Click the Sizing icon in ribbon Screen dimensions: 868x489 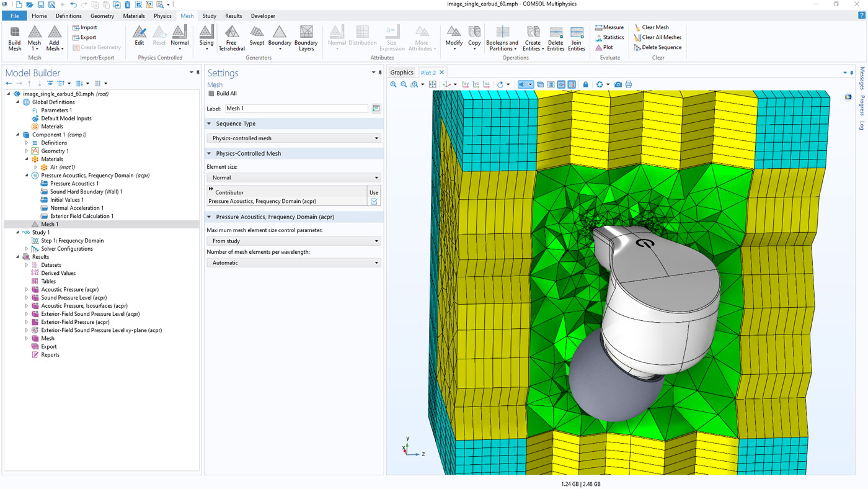coord(206,37)
